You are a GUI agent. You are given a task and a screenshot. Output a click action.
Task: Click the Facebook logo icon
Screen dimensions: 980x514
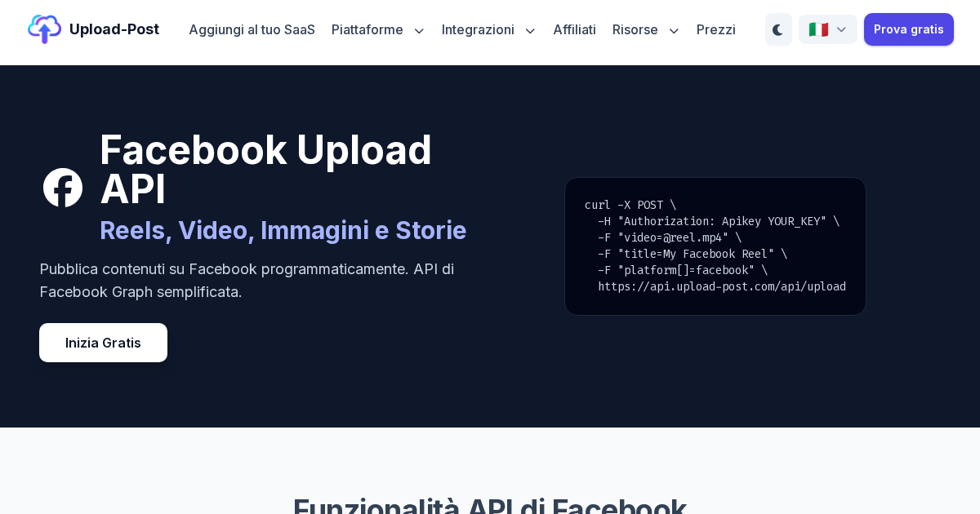pos(63,188)
